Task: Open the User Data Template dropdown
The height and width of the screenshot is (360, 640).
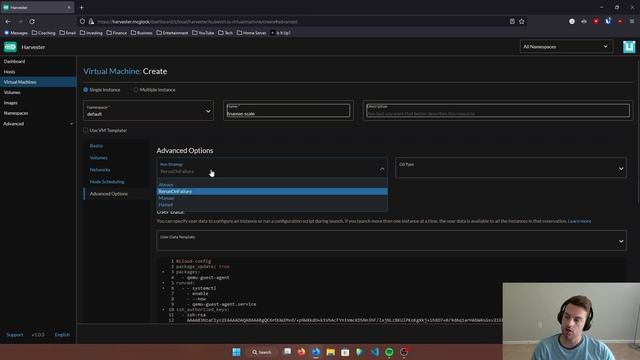Action: 391,240
